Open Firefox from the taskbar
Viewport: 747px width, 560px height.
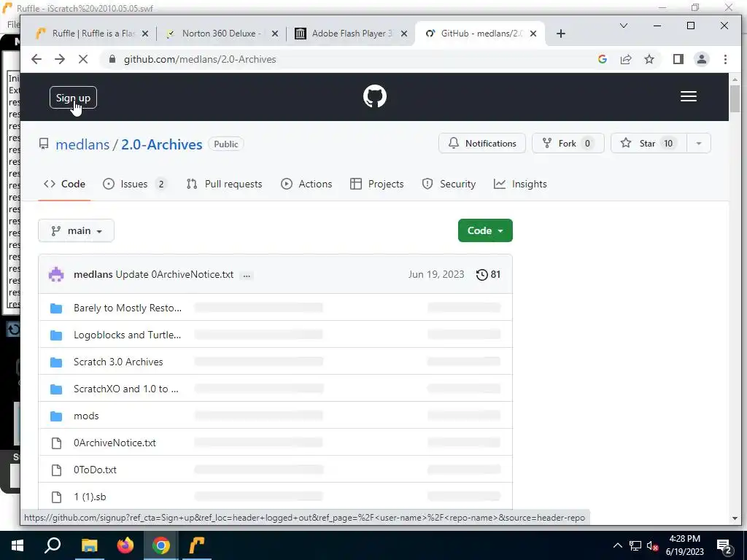tap(125, 545)
